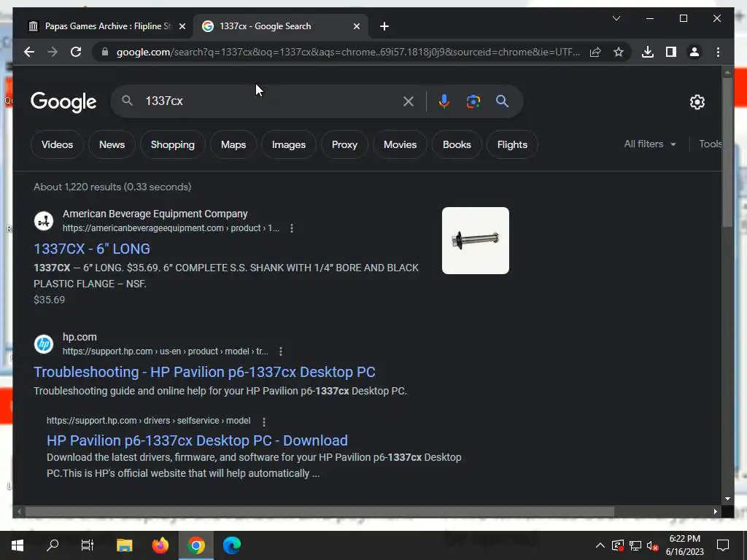The height and width of the screenshot is (560, 747).
Task: Clear the search box text
Action: click(x=409, y=101)
